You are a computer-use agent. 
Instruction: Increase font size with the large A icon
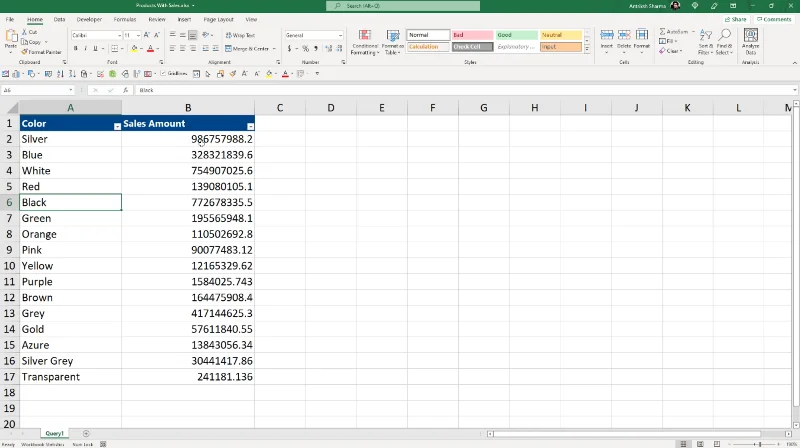click(x=146, y=35)
